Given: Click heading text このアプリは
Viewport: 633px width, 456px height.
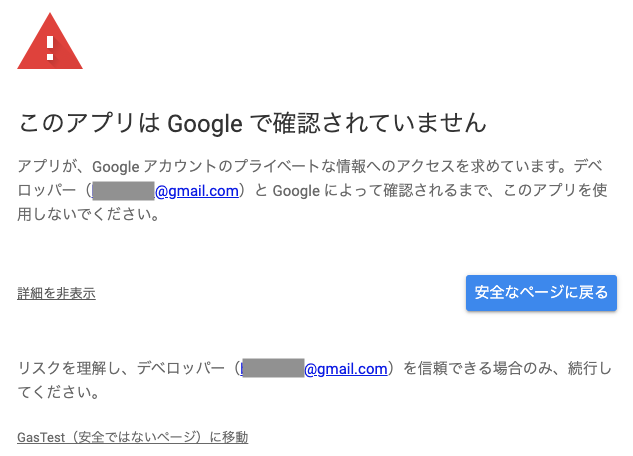Looking at the screenshot, I should tap(89, 123).
